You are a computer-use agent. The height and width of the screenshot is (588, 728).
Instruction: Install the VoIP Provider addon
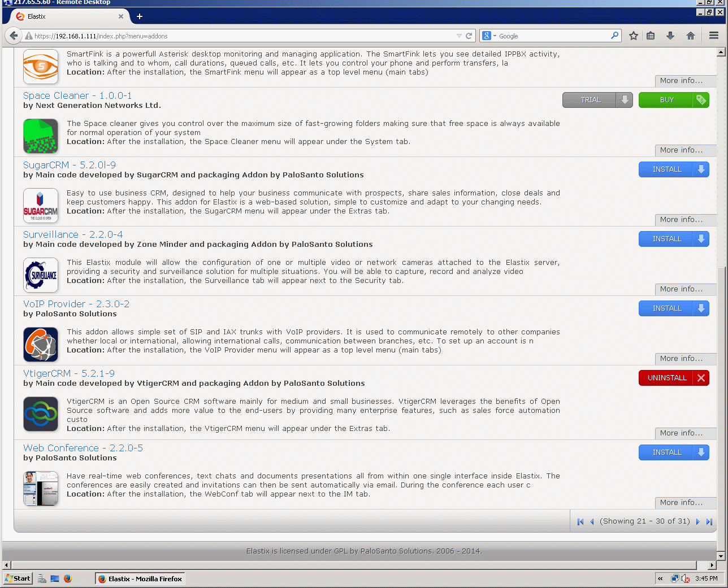pyautogui.click(x=674, y=308)
